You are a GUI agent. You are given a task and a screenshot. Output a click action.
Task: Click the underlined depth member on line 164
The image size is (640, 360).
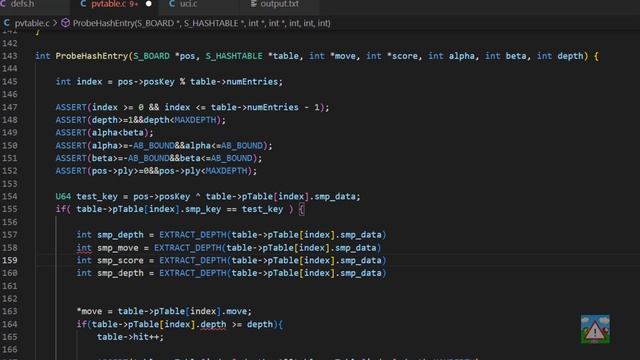click(x=213, y=324)
